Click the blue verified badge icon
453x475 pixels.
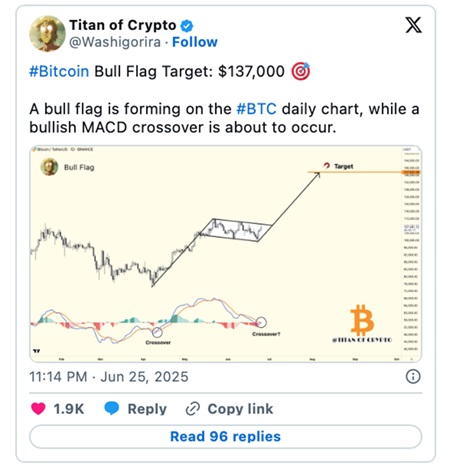pos(187,26)
